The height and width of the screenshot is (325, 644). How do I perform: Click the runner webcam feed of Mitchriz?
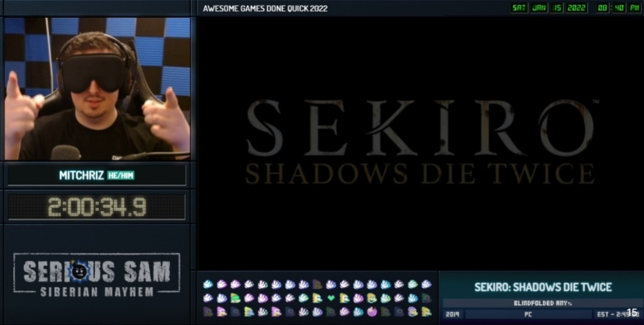(x=97, y=89)
